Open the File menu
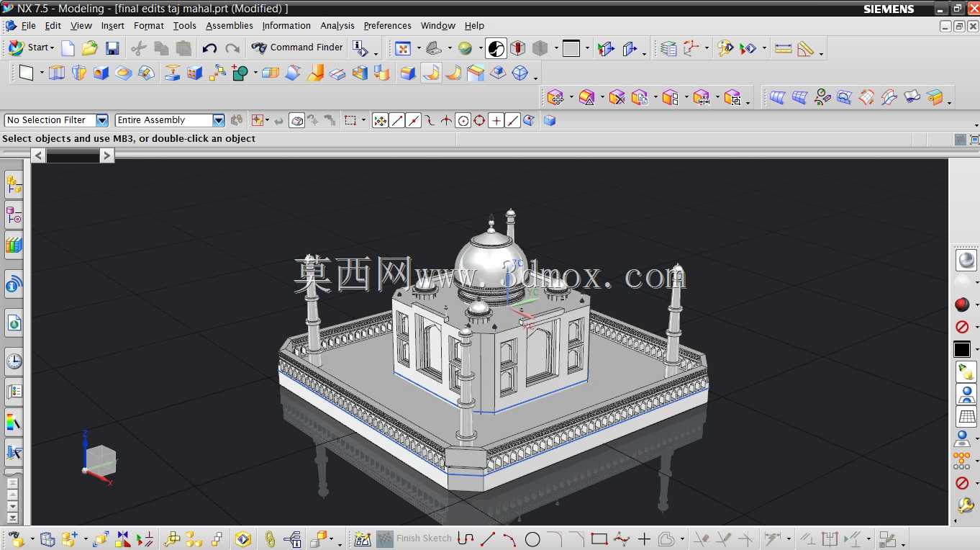The width and height of the screenshot is (980, 550). (29, 26)
